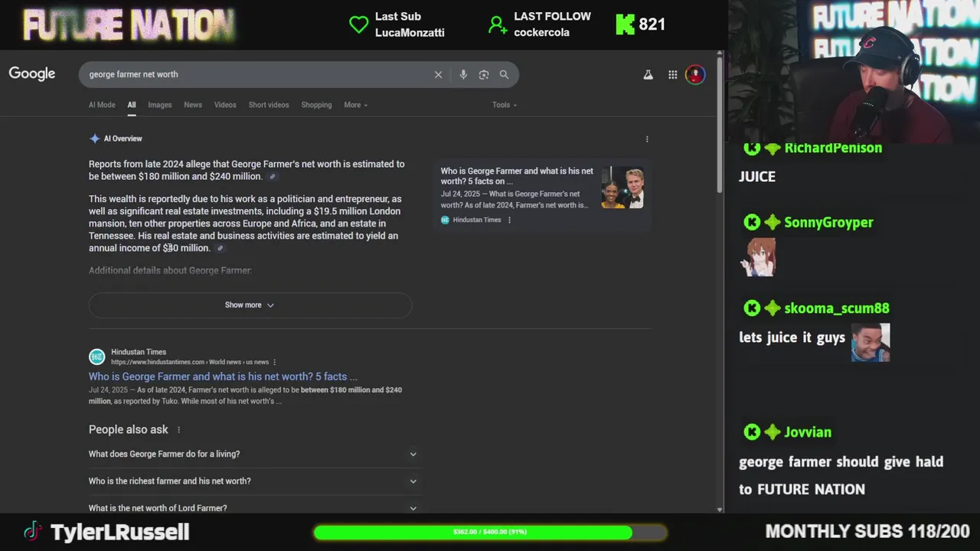The width and height of the screenshot is (980, 551).
Task: Click the scrollbar down arrow
Action: click(720, 509)
